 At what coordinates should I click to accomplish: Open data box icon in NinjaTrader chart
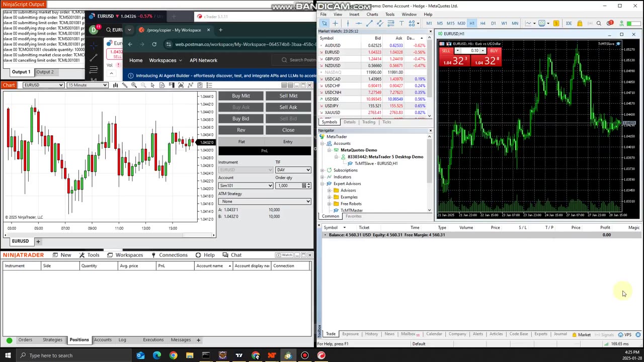pos(162,85)
